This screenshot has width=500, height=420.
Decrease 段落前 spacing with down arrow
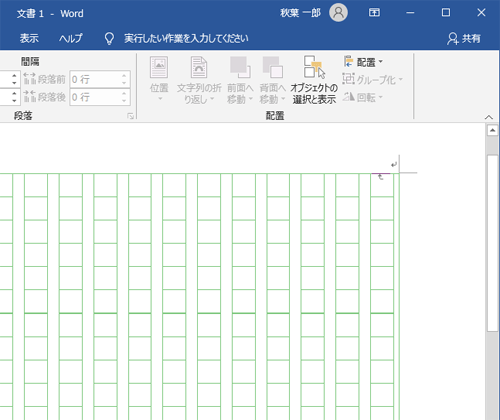point(124,83)
